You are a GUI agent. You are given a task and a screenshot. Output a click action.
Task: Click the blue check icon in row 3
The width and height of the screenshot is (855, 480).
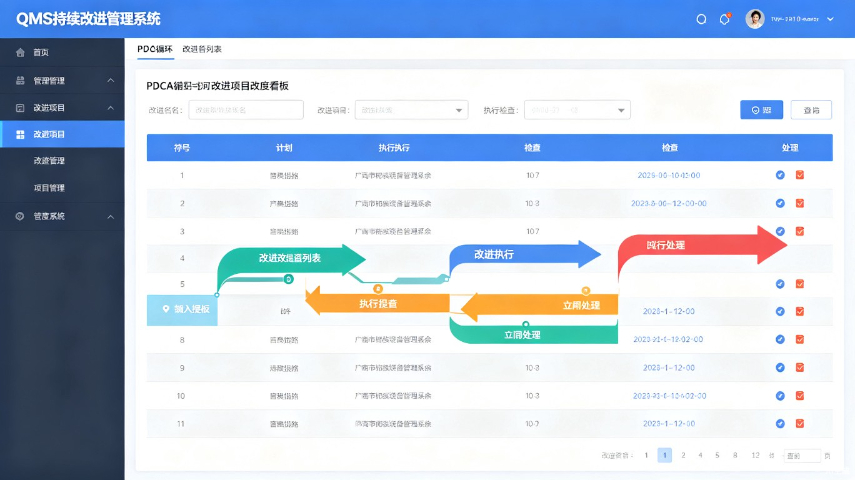pos(780,231)
